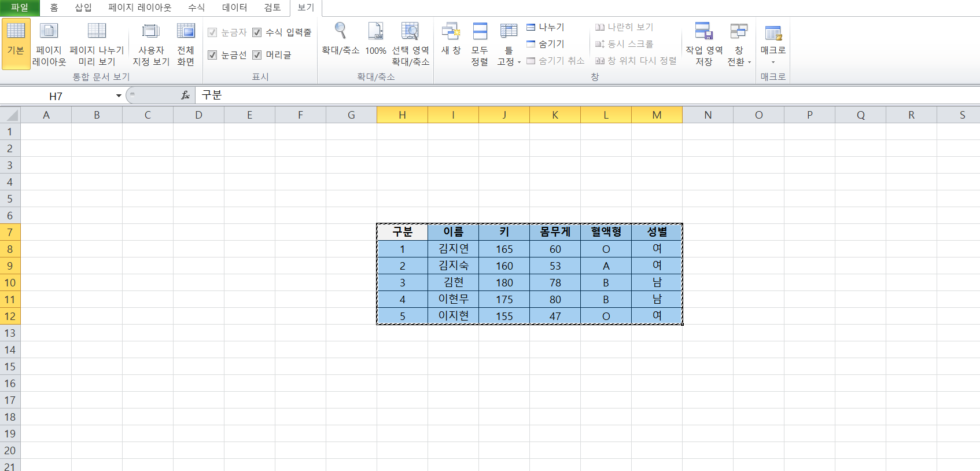Select the 구분 header cell
The width and height of the screenshot is (980, 471).
tap(402, 232)
